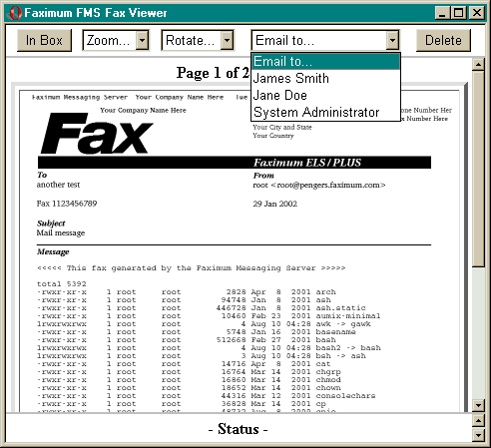Select highlighted 'Email to...' list entry
The width and height of the screenshot is (491, 448).
point(325,61)
